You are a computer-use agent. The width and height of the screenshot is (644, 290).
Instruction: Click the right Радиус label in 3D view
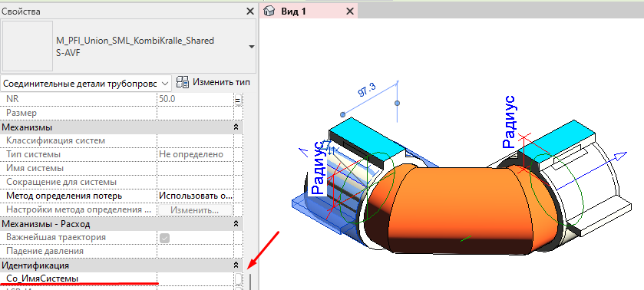(x=509, y=122)
